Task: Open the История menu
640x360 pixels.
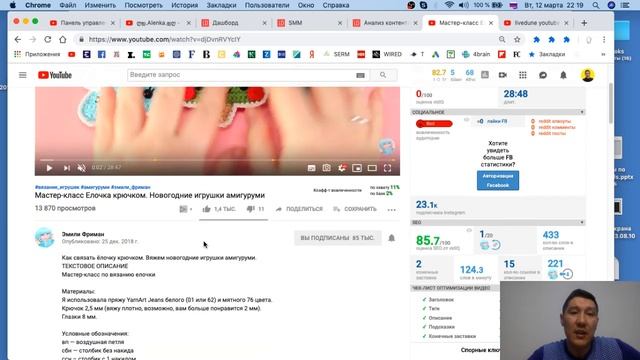Action: [x=184, y=5]
